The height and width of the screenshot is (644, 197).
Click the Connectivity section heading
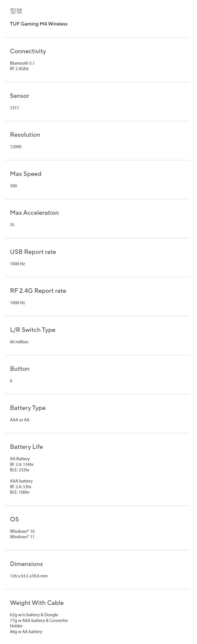click(x=28, y=51)
